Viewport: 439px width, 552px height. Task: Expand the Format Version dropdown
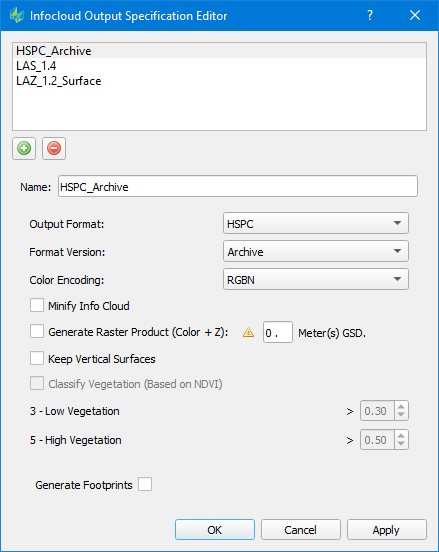pos(316,251)
